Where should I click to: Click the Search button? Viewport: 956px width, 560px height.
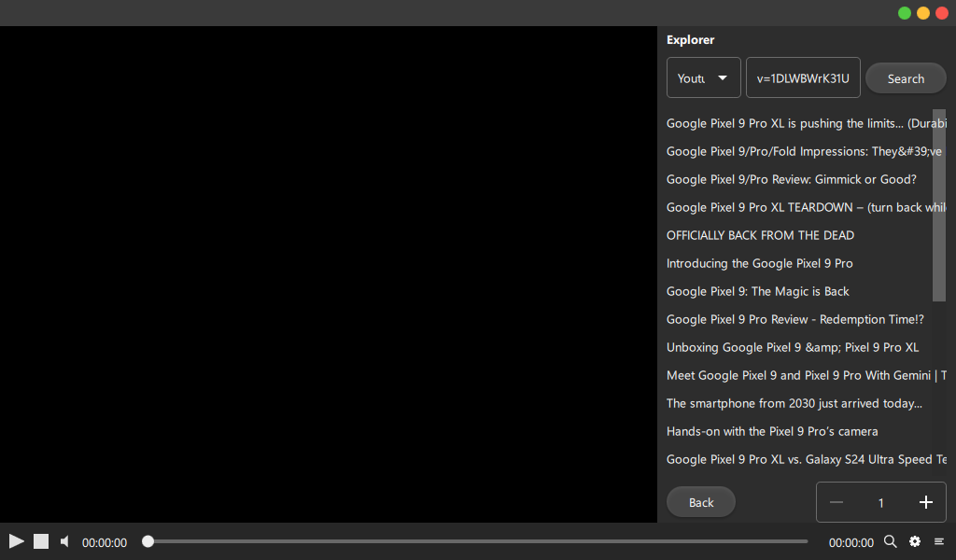(x=906, y=78)
